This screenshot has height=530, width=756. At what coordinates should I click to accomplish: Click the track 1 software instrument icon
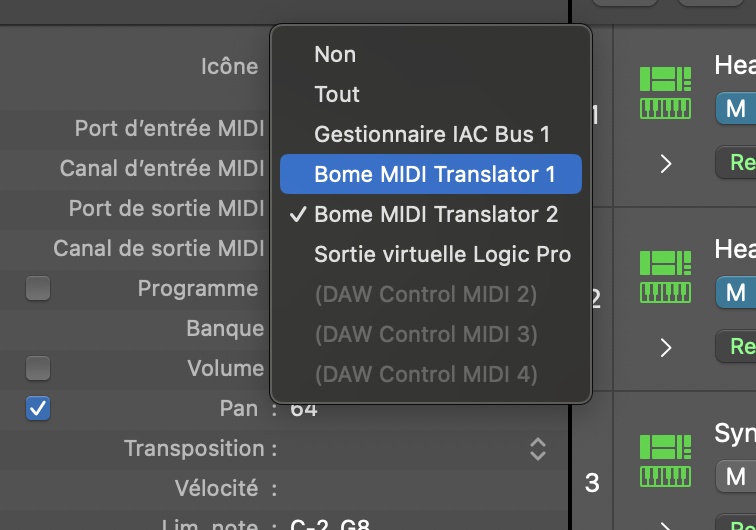(x=665, y=93)
